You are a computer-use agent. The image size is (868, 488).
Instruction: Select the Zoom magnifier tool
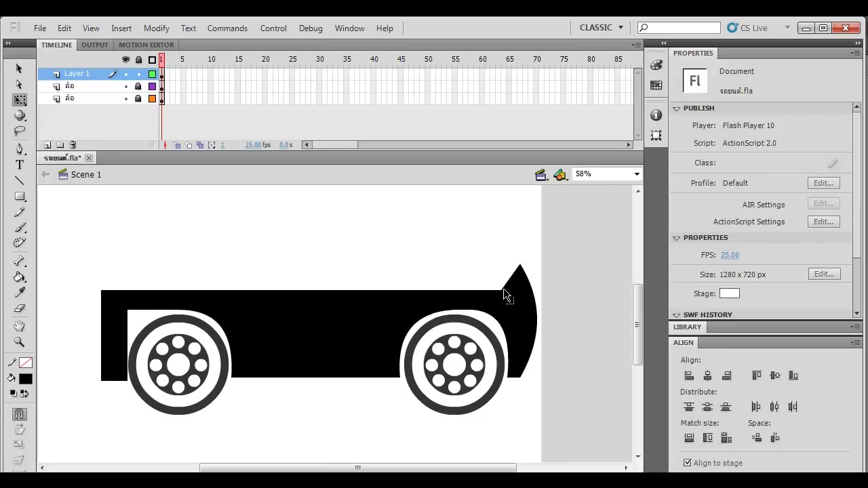(x=19, y=342)
